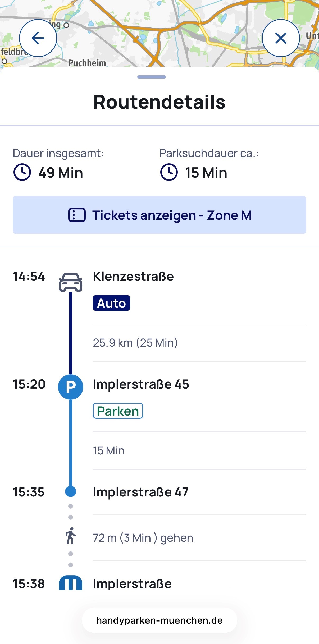The width and height of the screenshot is (319, 644).
Task: Tap the Auto label badge
Action: coord(111,303)
